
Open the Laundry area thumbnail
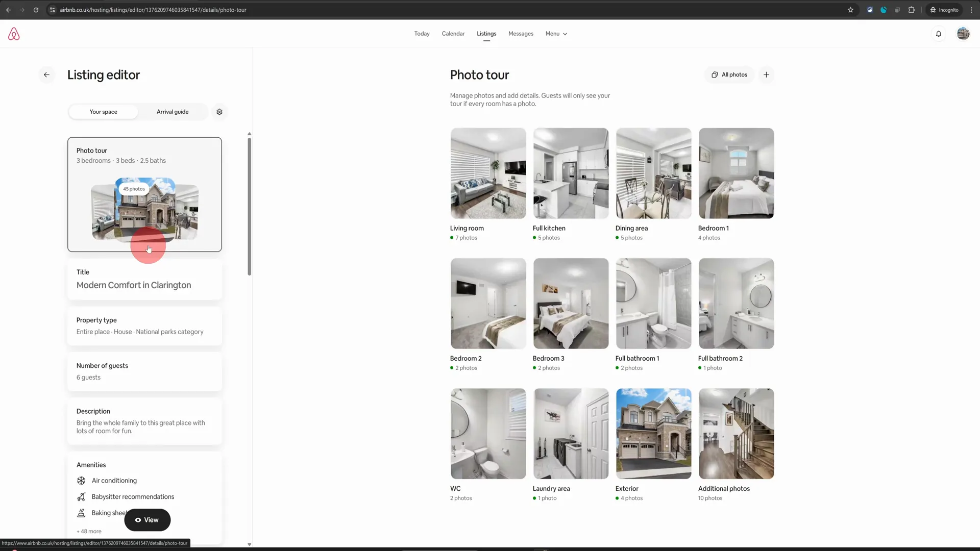tap(571, 434)
